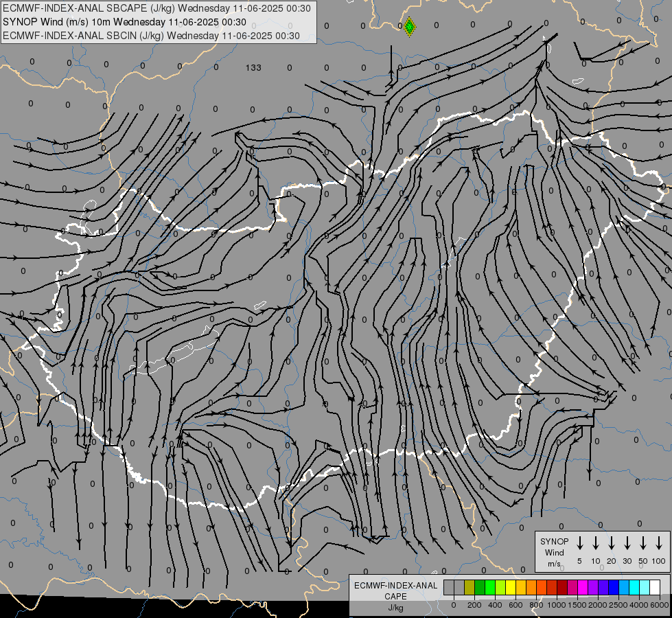Click the 20 m/s wind legend arrow
This screenshot has height=618, width=672.
612,543
